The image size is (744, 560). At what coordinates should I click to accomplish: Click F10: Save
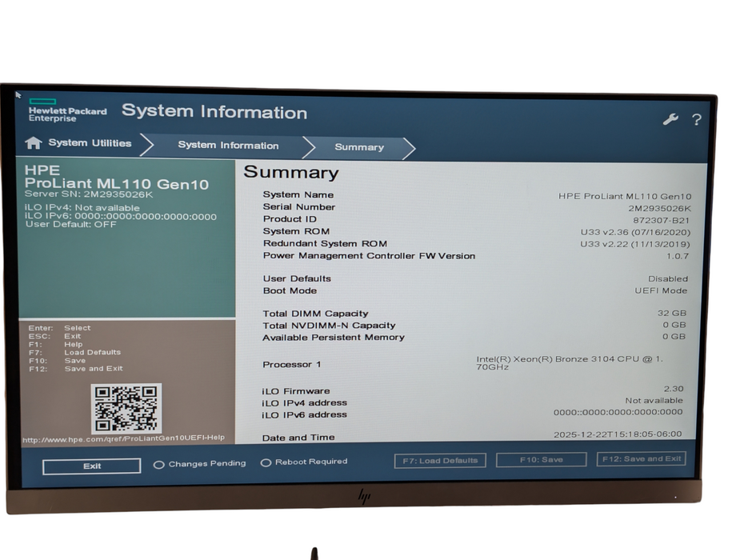[x=541, y=459]
